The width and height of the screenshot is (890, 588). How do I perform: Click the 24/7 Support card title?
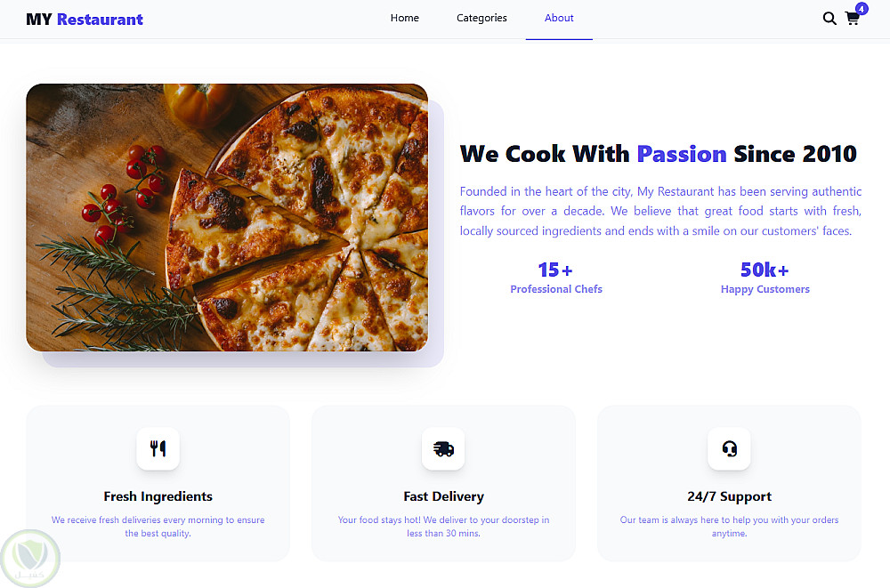point(729,496)
